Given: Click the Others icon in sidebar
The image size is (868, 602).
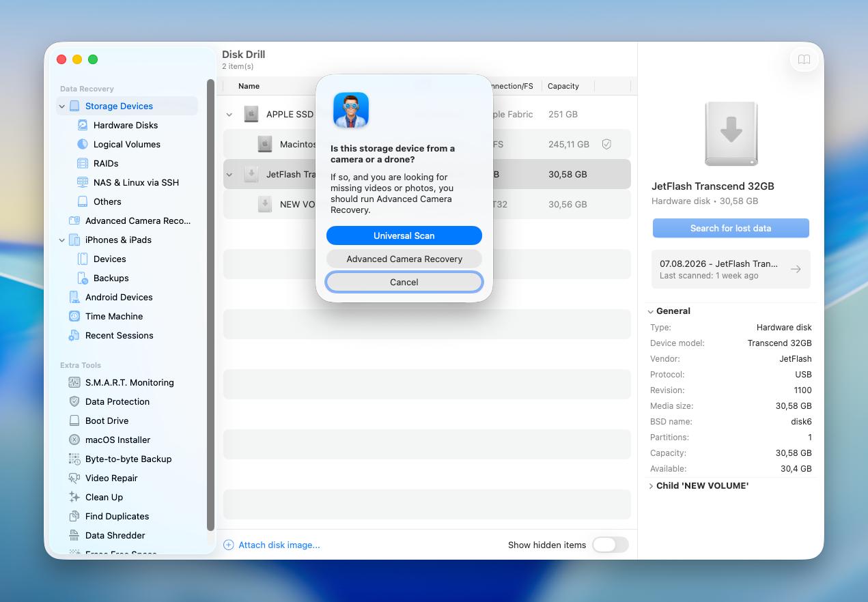Looking at the screenshot, I should click(x=83, y=201).
